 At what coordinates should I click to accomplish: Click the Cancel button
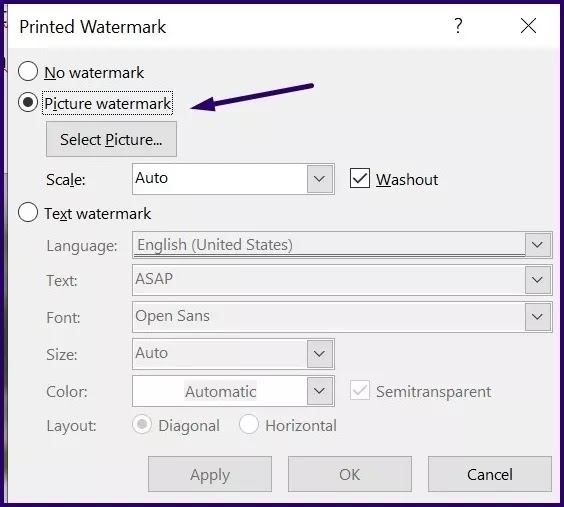coord(490,474)
